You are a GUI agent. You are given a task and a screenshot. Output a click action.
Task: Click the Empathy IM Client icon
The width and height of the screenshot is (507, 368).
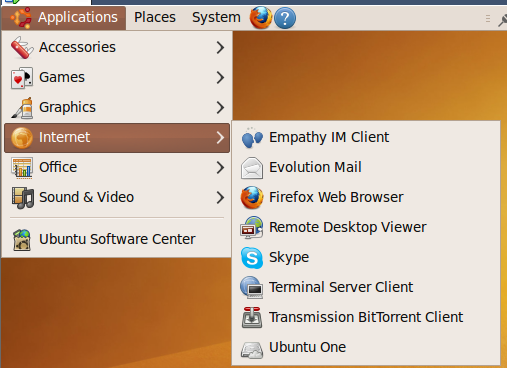click(x=252, y=138)
